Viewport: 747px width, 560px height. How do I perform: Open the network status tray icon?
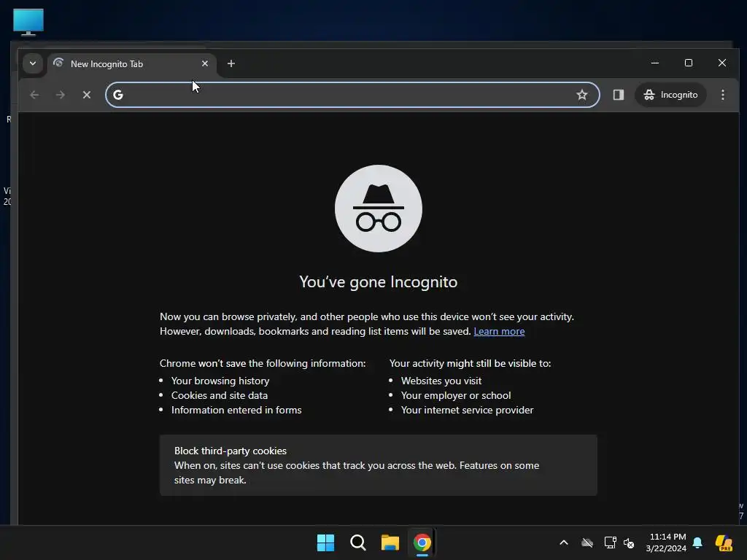(610, 542)
